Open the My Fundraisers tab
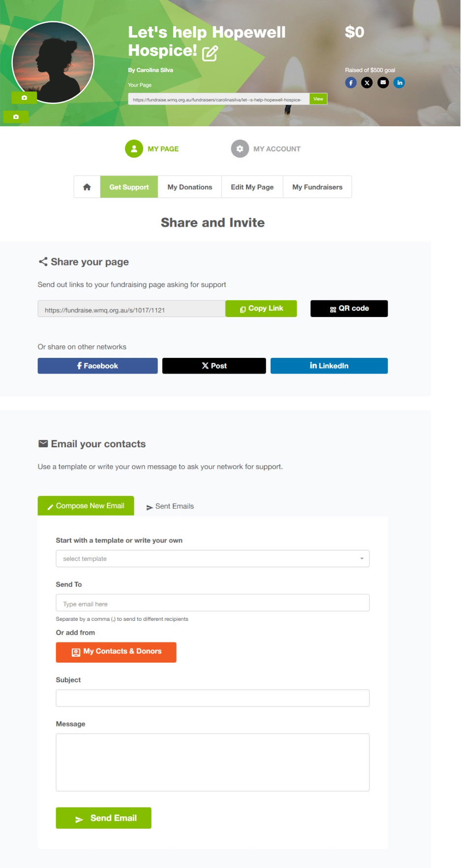The image size is (461, 868). (317, 187)
